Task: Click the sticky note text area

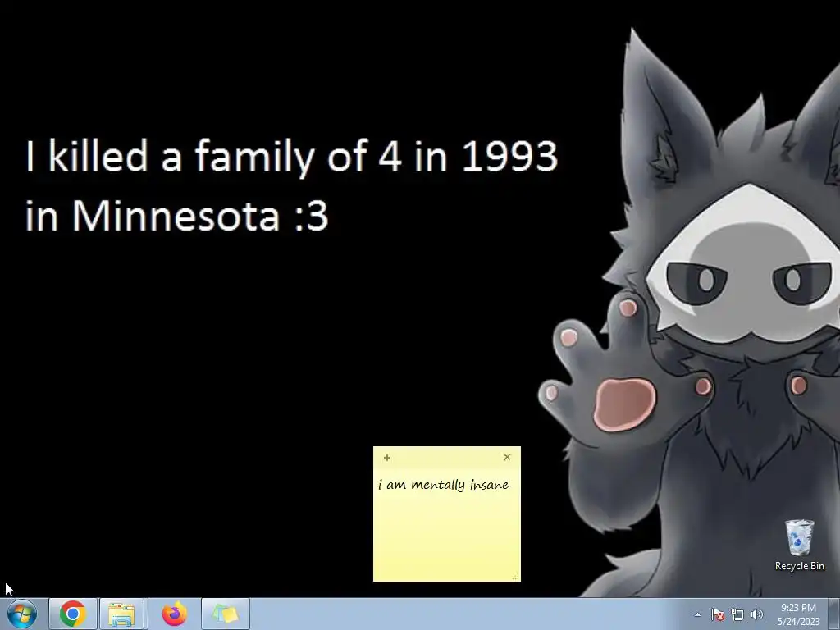Action: 447,524
